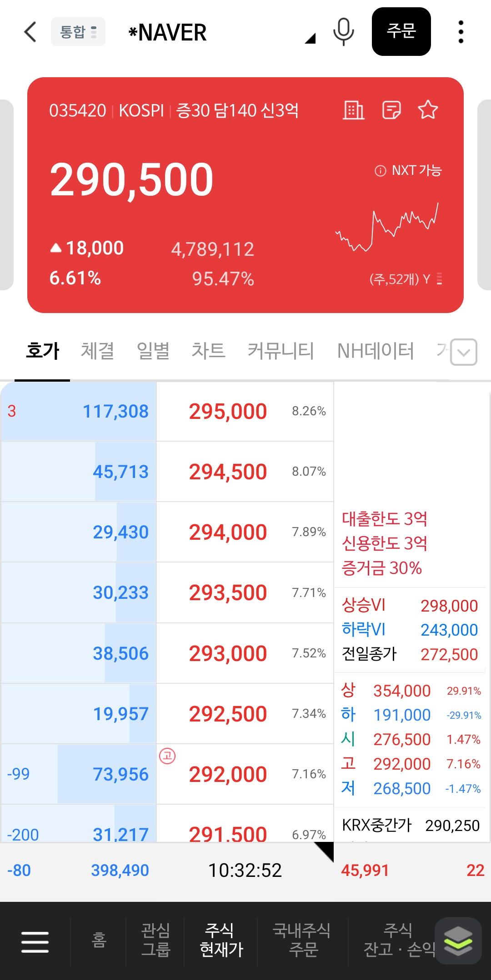The height and width of the screenshot is (980, 491).
Task: Tap the NXT 가능 info icon
Action: click(x=380, y=171)
